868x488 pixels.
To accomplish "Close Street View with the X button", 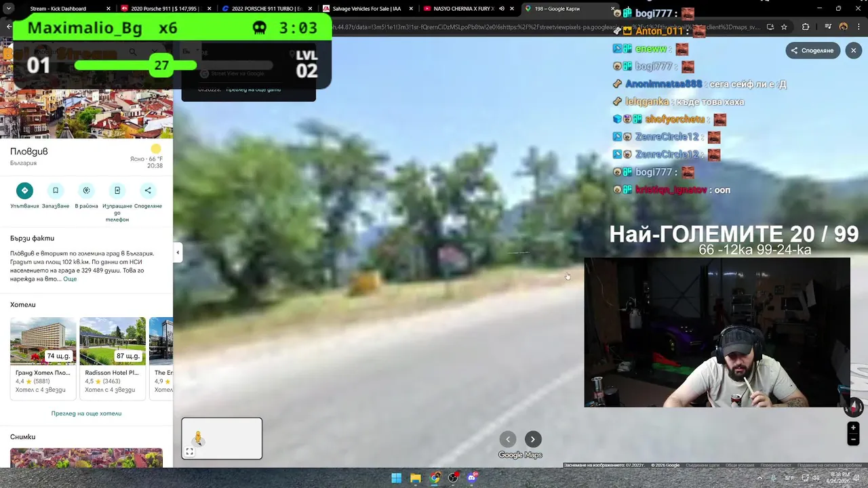I will tap(853, 50).
